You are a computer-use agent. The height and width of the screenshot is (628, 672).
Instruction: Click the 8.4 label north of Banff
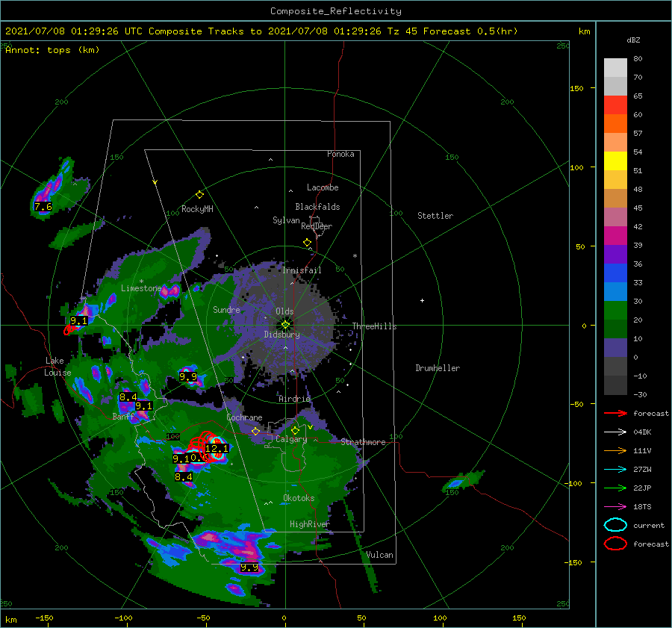128,397
